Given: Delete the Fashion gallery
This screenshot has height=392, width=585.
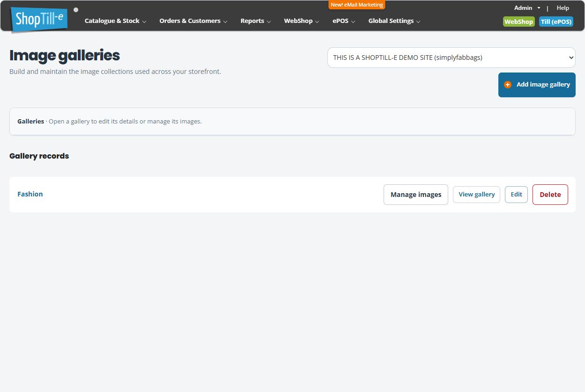Looking at the screenshot, I should (550, 195).
